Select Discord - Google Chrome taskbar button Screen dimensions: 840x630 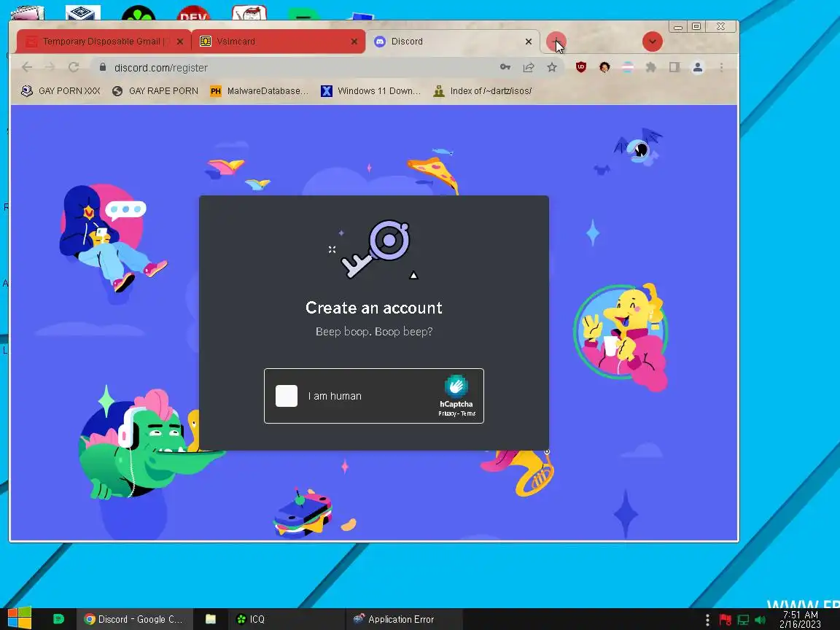(134, 619)
